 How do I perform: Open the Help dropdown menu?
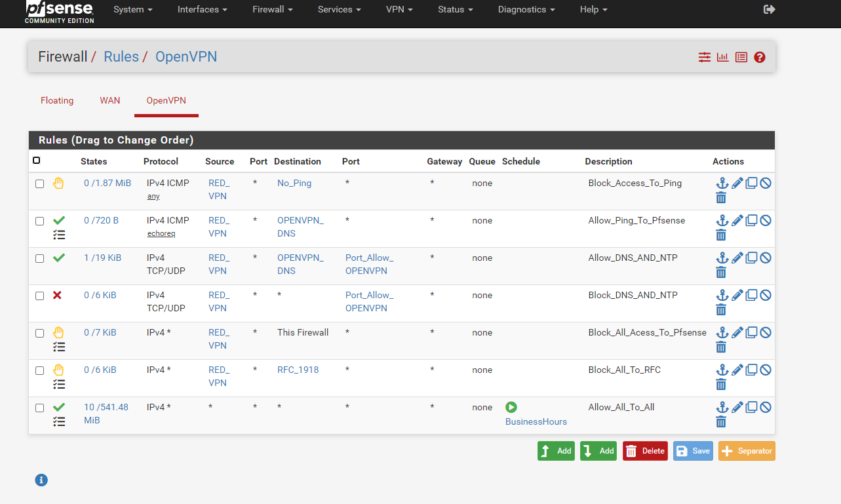point(593,9)
